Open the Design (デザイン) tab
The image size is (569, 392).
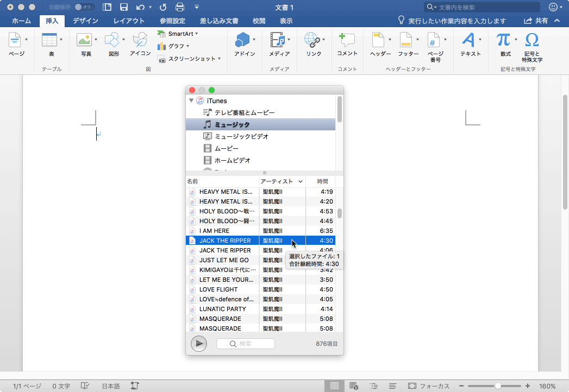(x=86, y=21)
